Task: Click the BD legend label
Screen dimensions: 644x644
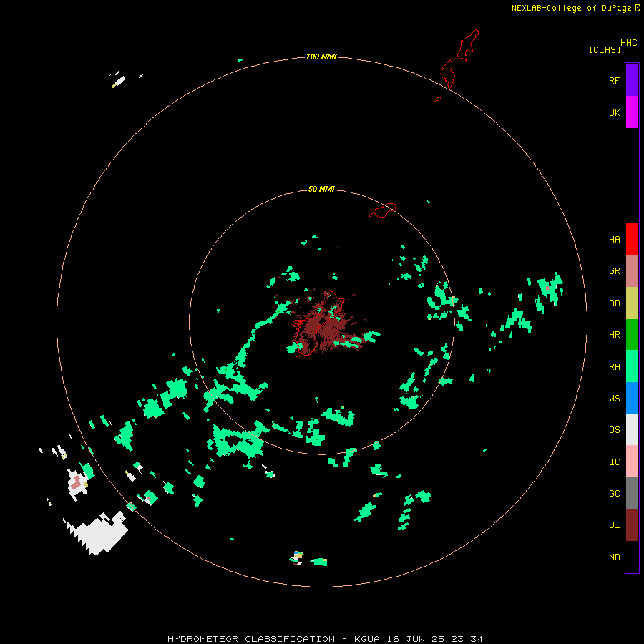Action: (x=614, y=303)
